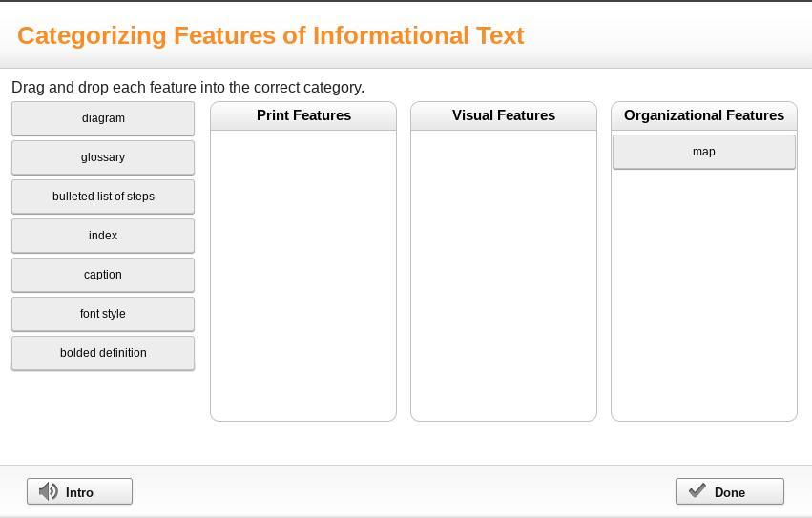Click the speaker icon on Intro button
The image size is (812, 518).
point(49,492)
